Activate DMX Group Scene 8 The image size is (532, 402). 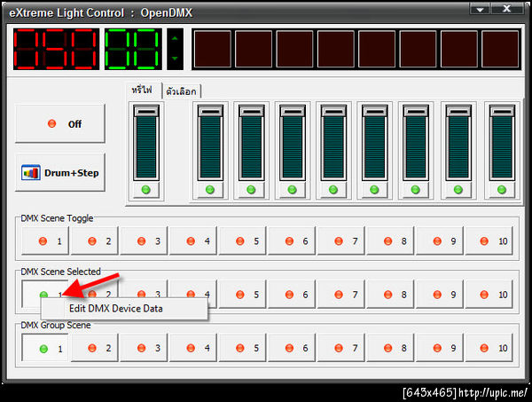[390, 348]
